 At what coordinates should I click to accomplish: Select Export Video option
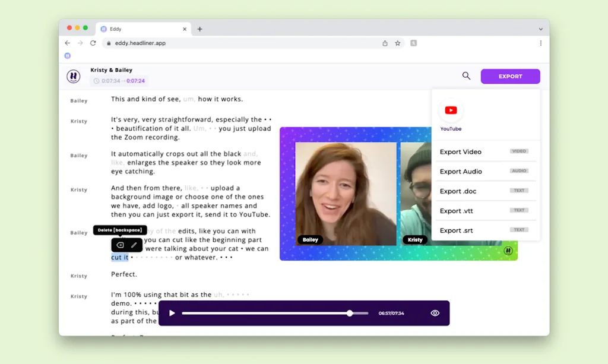[461, 152]
